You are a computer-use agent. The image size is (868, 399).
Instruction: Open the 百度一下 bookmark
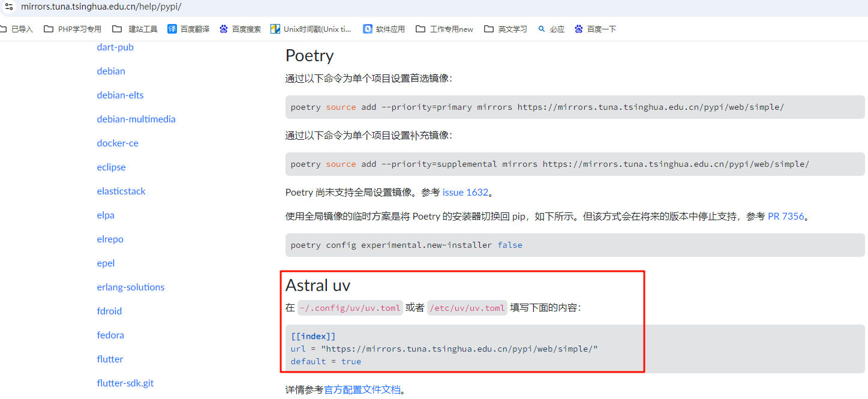pos(595,29)
